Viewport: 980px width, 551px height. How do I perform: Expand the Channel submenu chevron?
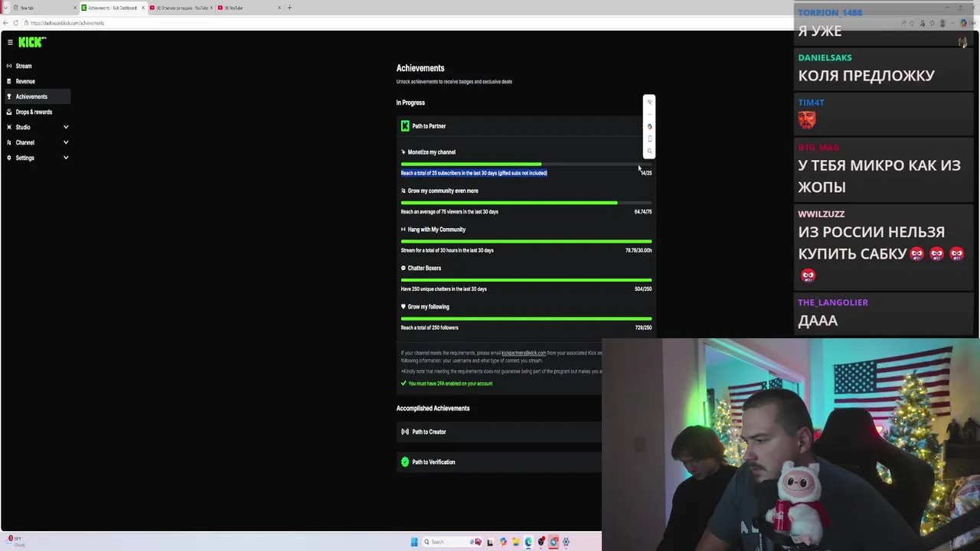click(66, 142)
